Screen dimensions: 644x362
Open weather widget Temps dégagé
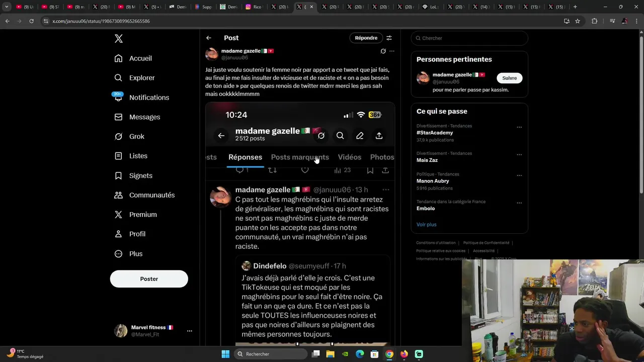(25, 354)
